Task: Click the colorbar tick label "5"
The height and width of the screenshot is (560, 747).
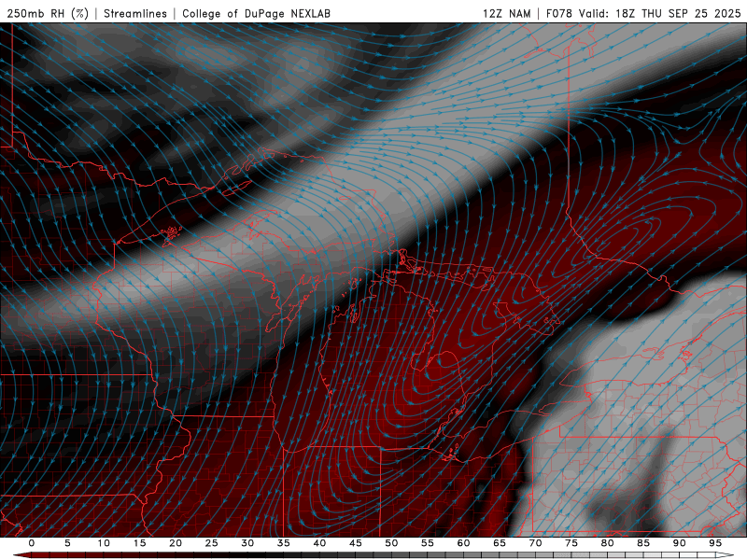Action: tap(67, 543)
